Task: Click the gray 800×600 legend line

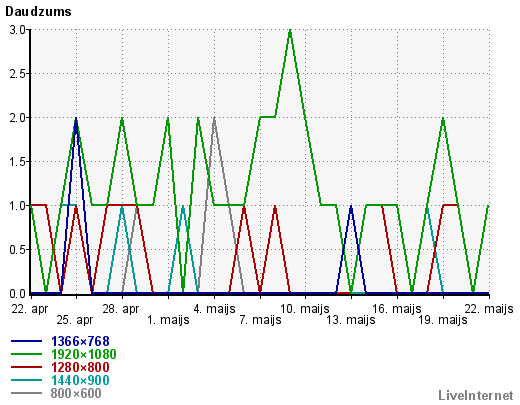Action: pos(26,393)
